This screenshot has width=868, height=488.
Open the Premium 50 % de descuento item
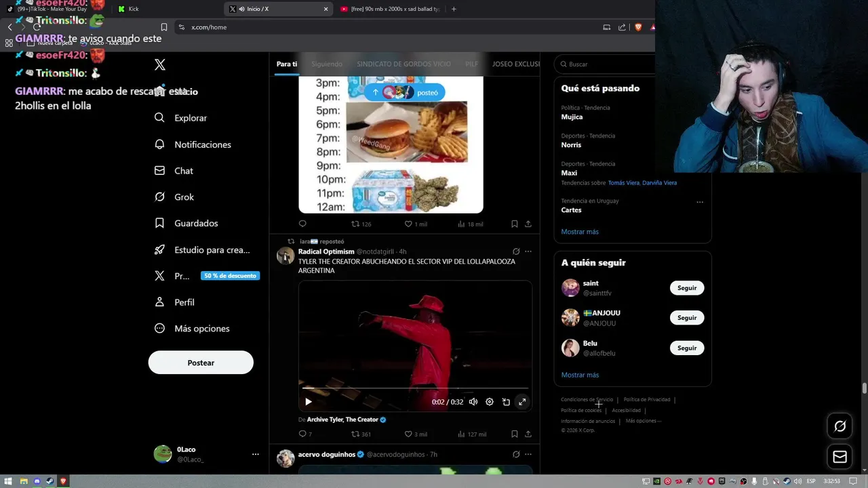(207, 276)
